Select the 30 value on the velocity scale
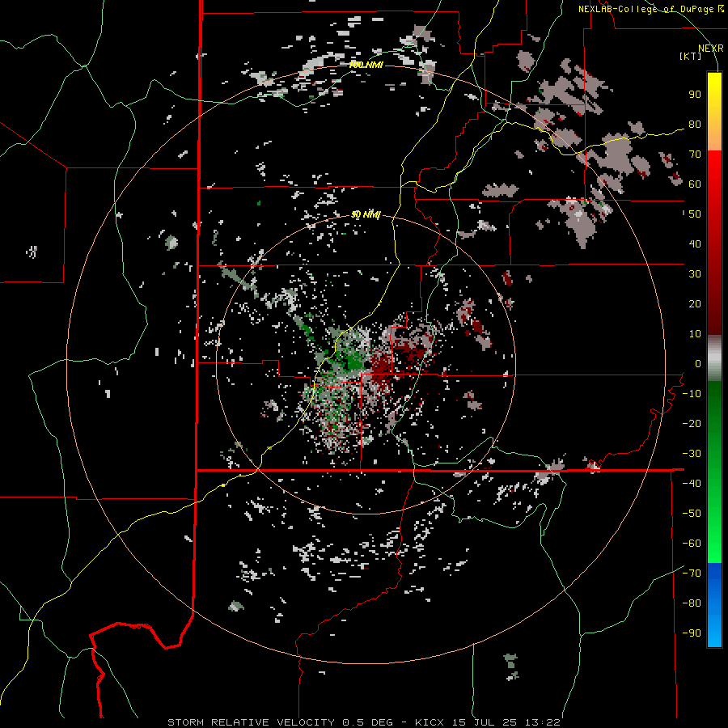 point(695,274)
